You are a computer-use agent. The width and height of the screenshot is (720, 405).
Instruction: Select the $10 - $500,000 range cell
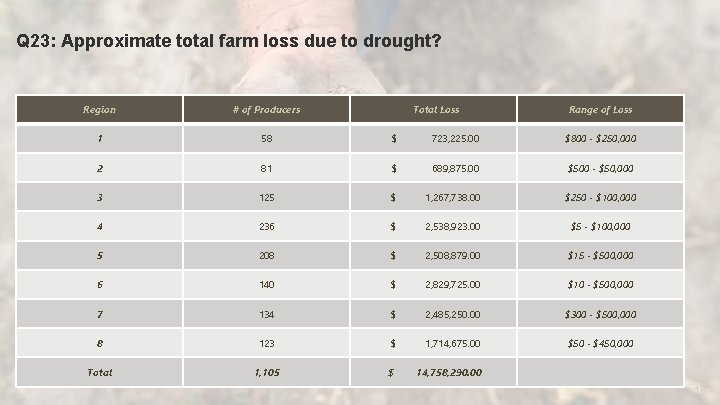point(600,285)
